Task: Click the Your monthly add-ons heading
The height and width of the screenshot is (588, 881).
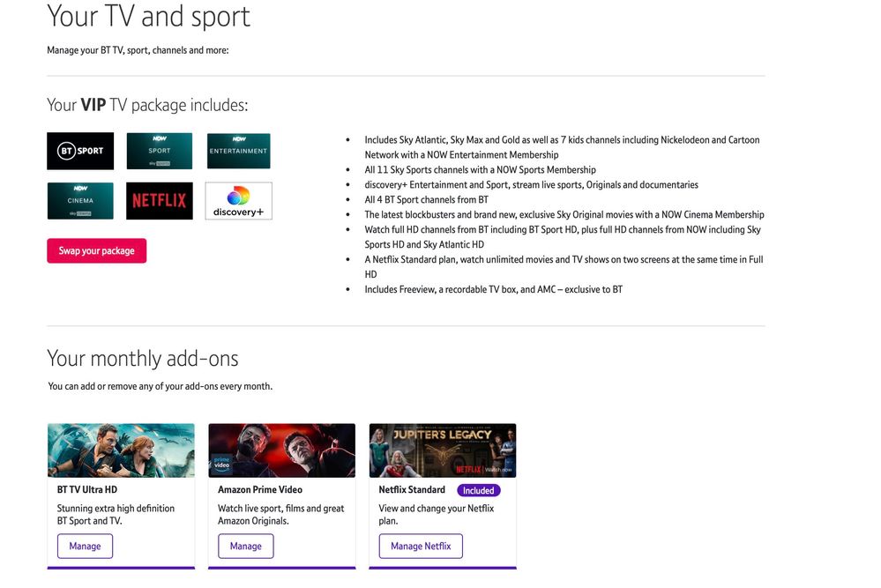Action: (143, 359)
